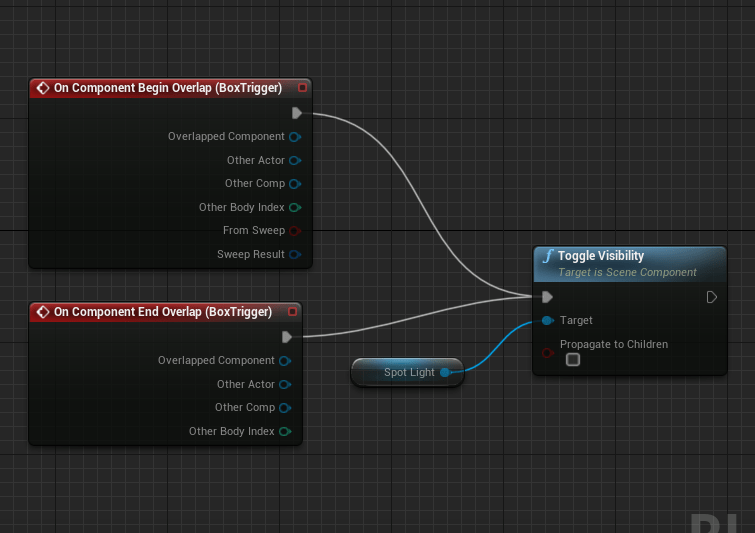Click Other Body Index pin on End Overlap
Image resolution: width=755 pixels, height=533 pixels.
click(284, 432)
